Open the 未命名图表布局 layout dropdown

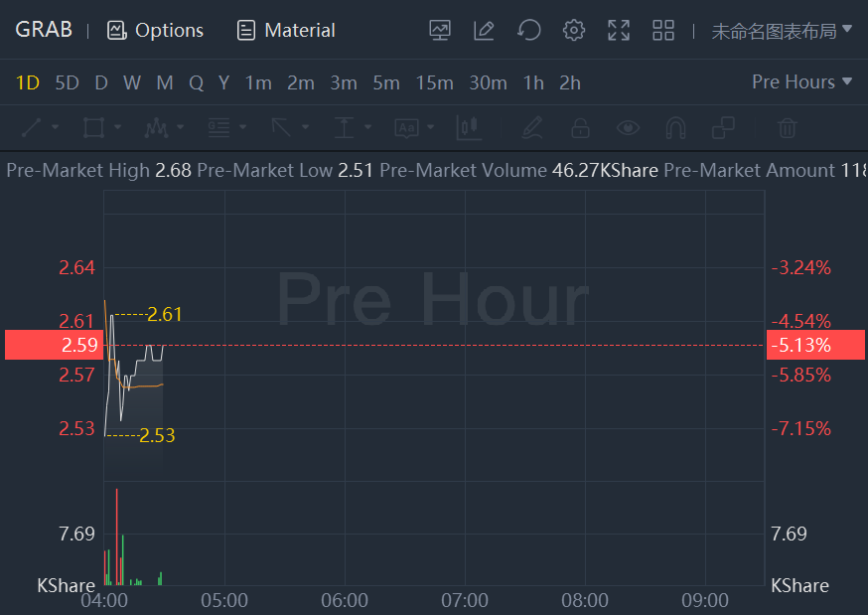click(x=782, y=30)
